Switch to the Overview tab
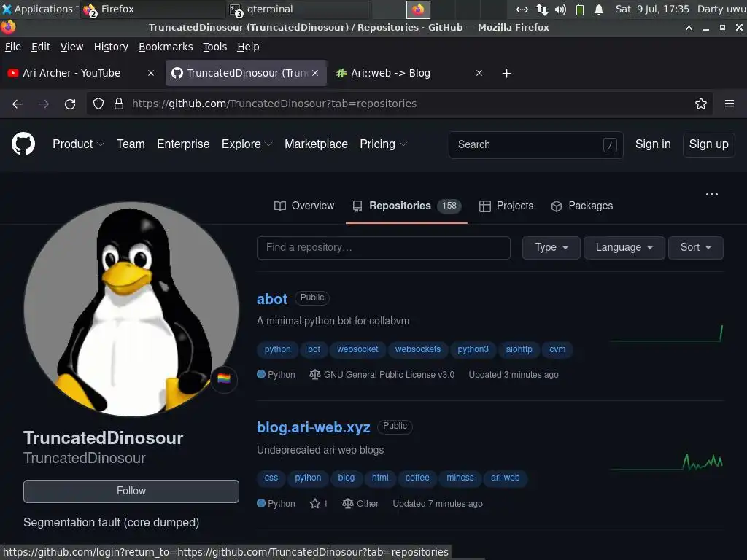747x560 pixels. pyautogui.click(x=304, y=206)
